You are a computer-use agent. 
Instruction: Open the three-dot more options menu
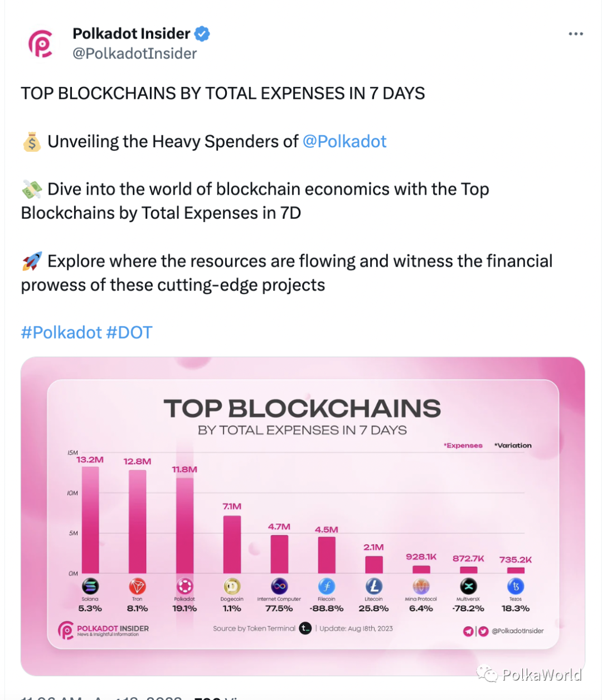pyautogui.click(x=576, y=34)
